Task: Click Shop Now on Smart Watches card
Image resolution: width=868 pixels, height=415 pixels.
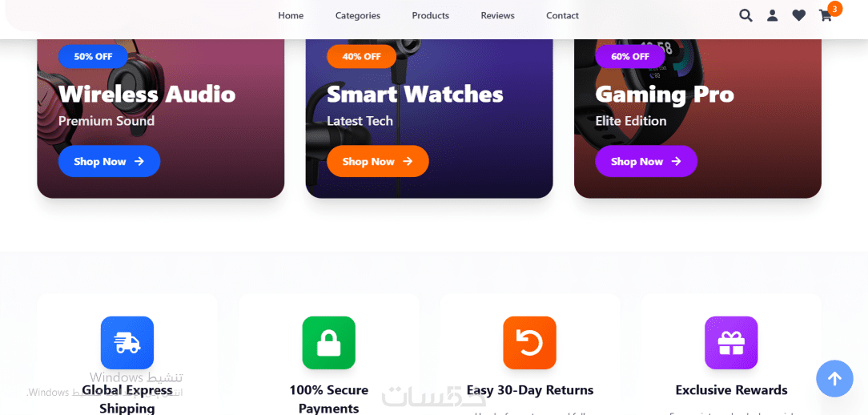Action: [377, 161]
